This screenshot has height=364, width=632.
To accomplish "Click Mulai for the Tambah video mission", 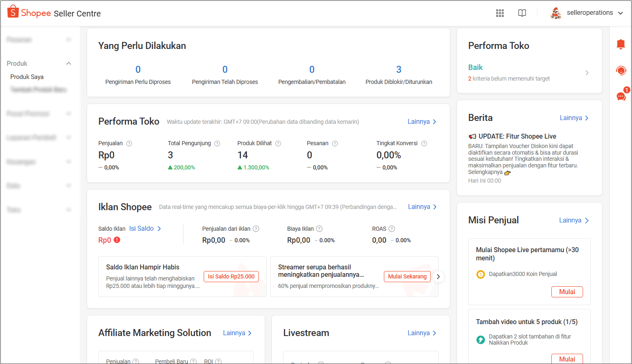I will pyautogui.click(x=567, y=359).
